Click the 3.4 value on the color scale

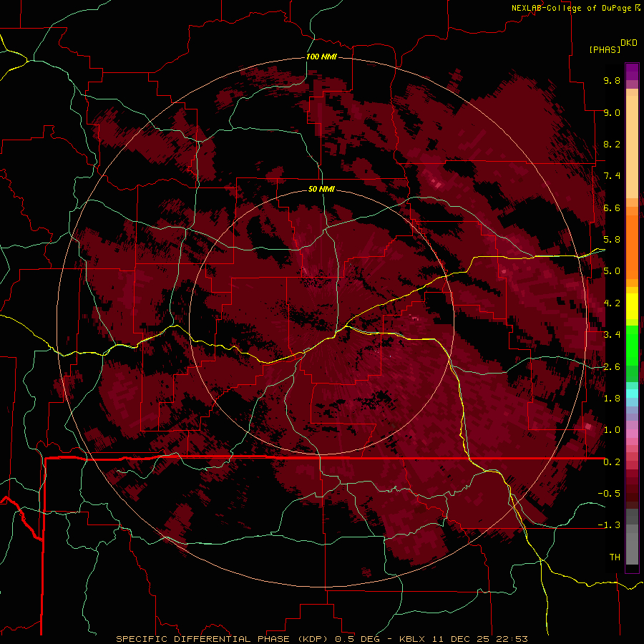tap(612, 335)
